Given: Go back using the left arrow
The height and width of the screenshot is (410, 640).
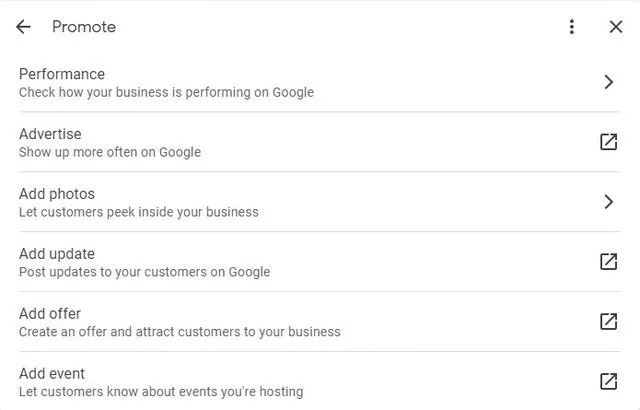Looking at the screenshot, I should [x=23, y=27].
